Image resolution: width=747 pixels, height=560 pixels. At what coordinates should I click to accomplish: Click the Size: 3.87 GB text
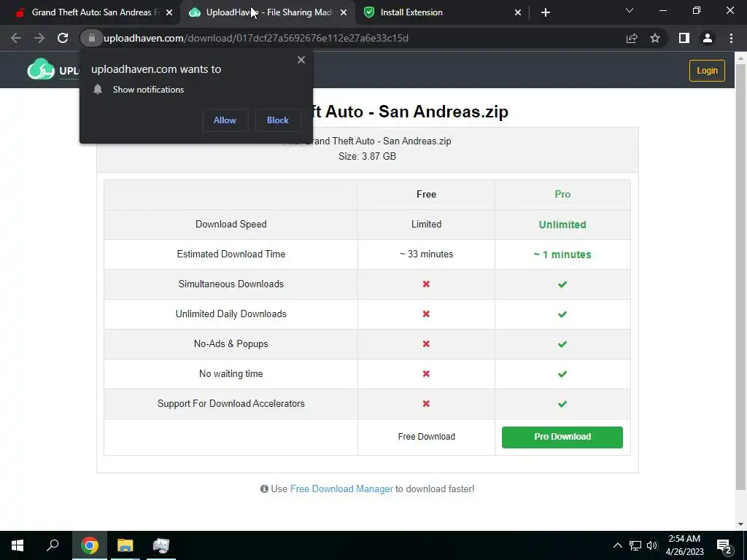coord(368,156)
